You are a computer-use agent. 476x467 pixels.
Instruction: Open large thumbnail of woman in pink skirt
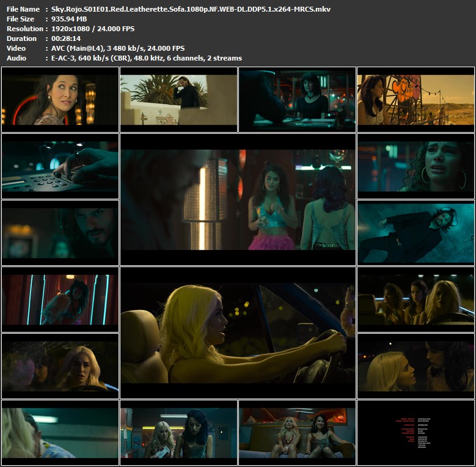pos(238,199)
